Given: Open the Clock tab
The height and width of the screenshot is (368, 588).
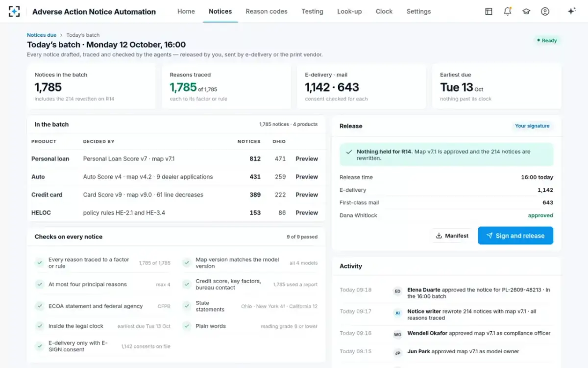Looking at the screenshot, I should point(384,11).
